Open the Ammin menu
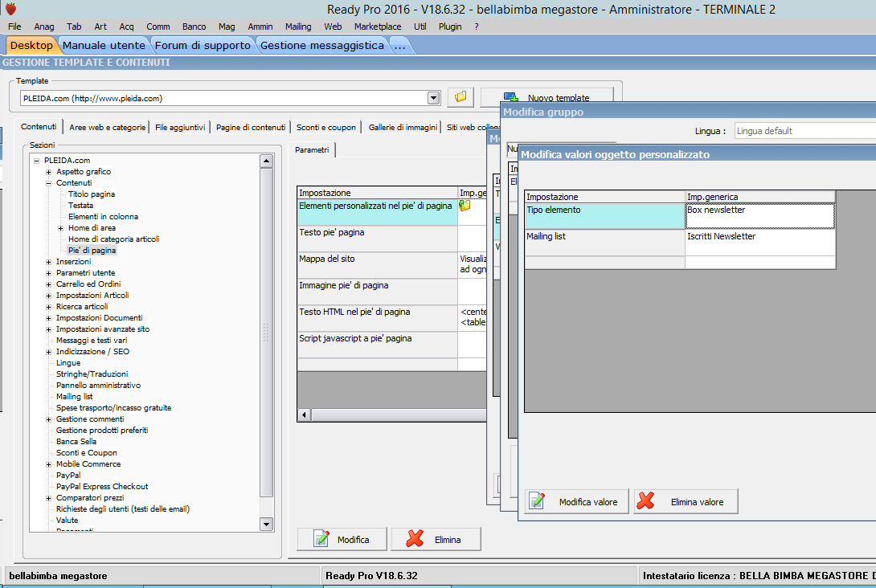 pyautogui.click(x=260, y=27)
